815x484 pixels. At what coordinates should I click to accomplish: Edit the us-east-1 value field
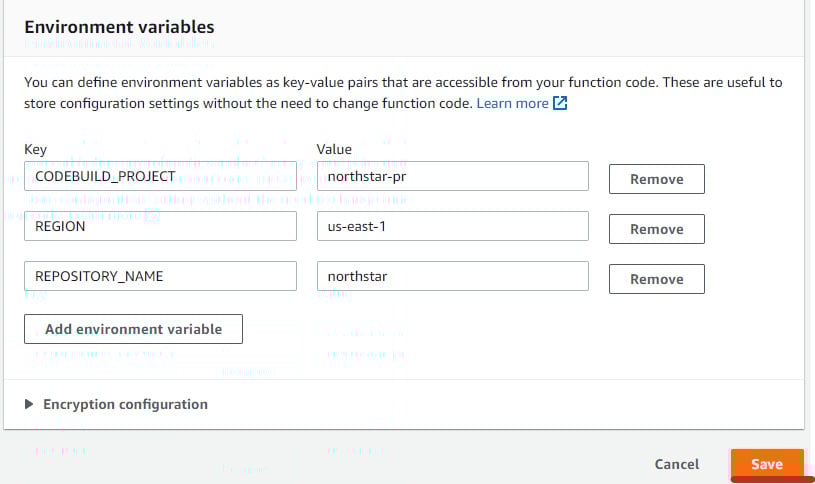(453, 226)
